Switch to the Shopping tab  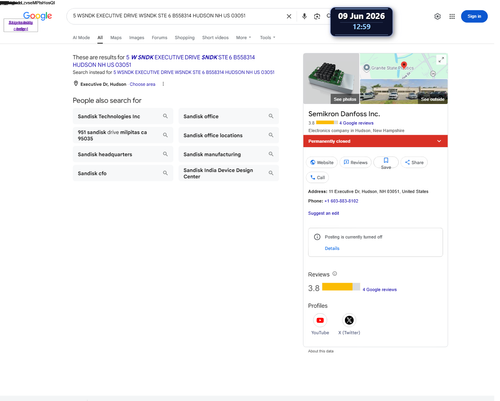point(185,38)
